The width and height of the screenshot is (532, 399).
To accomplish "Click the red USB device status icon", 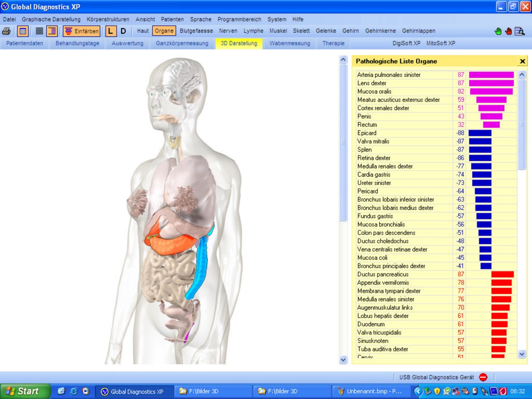I will [x=483, y=377].
